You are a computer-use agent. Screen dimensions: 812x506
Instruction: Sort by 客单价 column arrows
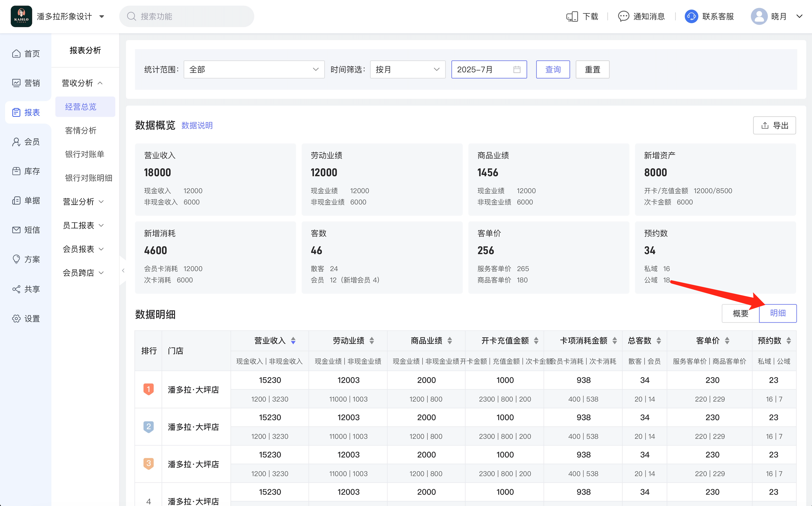click(727, 341)
